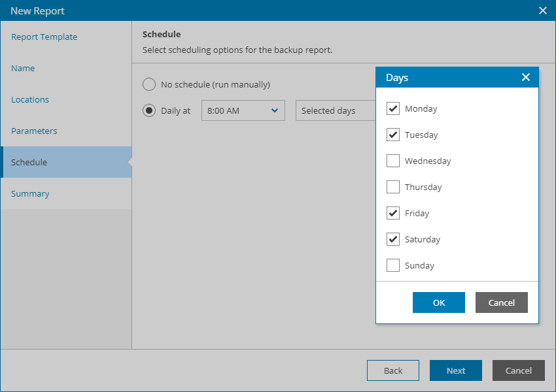Screen dimensions: 556x392
Task: Disable the Friday checkbox
Action: click(x=393, y=213)
